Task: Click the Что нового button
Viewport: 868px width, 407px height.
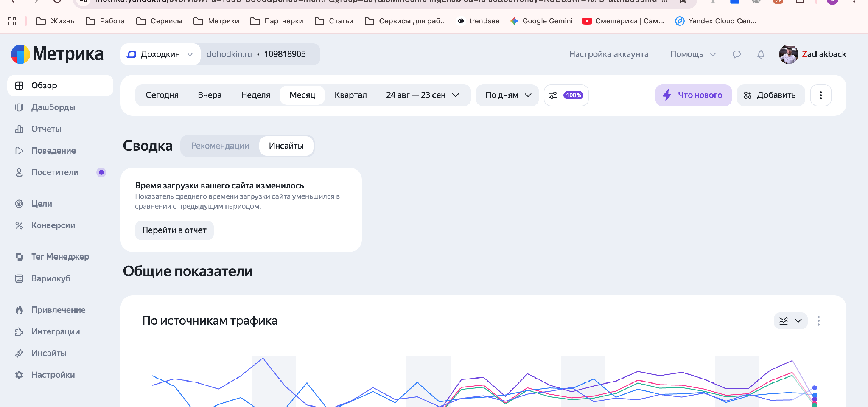Action: coord(693,95)
